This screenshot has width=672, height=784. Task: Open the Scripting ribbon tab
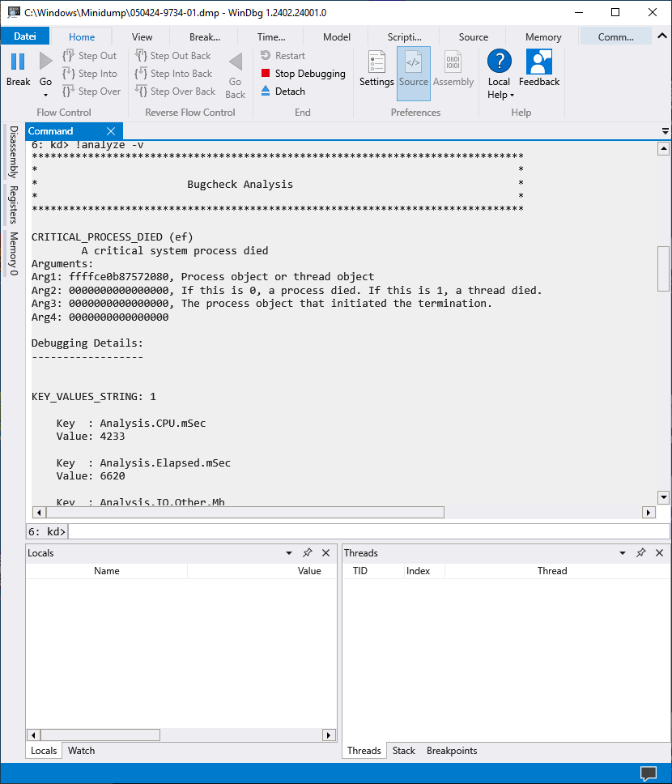pyautogui.click(x=404, y=37)
